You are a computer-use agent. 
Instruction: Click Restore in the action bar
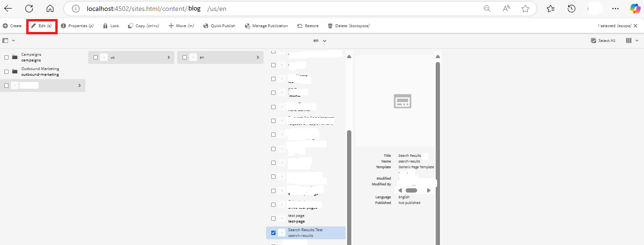click(307, 26)
